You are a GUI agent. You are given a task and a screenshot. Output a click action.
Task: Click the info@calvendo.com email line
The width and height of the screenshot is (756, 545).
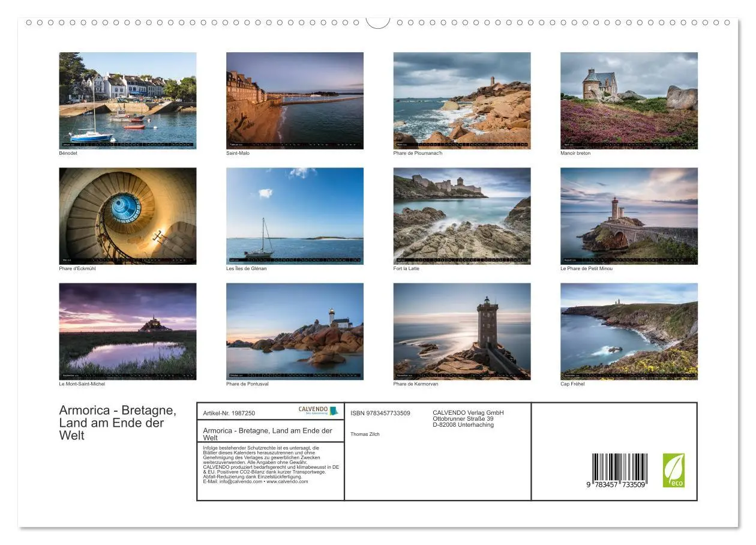[x=256, y=481]
